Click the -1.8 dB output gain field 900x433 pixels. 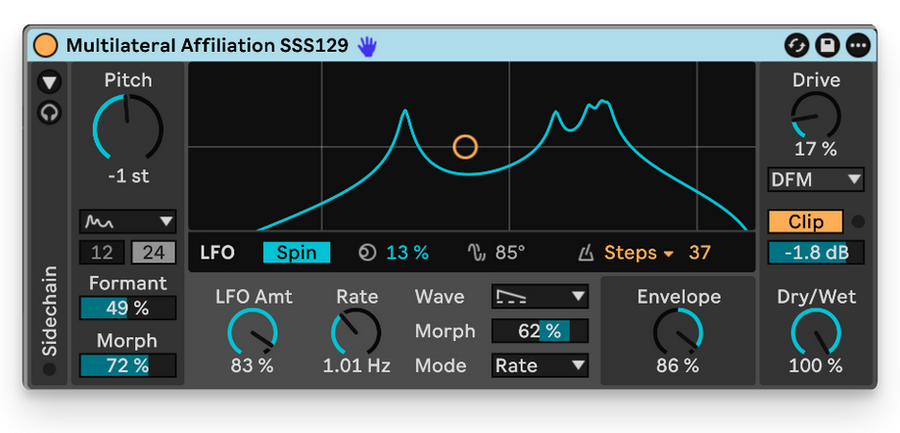816,253
